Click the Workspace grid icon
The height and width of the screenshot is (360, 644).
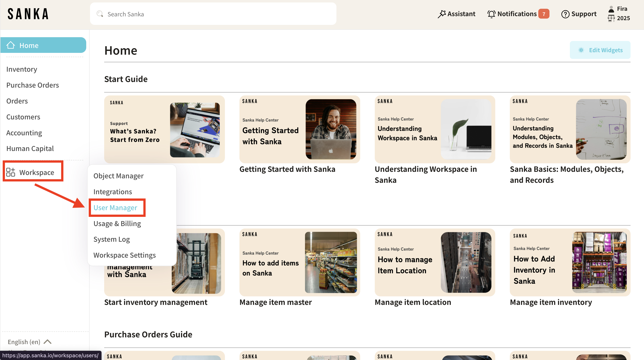[x=11, y=172]
